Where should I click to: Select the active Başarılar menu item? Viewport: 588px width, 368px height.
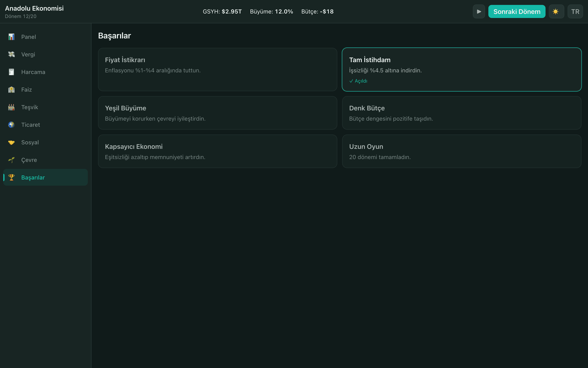[46, 177]
